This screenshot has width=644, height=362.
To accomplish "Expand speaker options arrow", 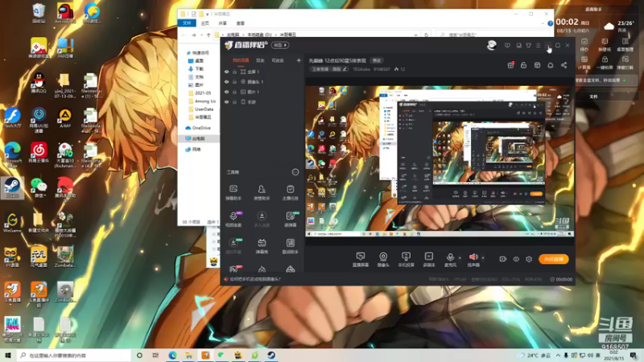I will [x=482, y=257].
